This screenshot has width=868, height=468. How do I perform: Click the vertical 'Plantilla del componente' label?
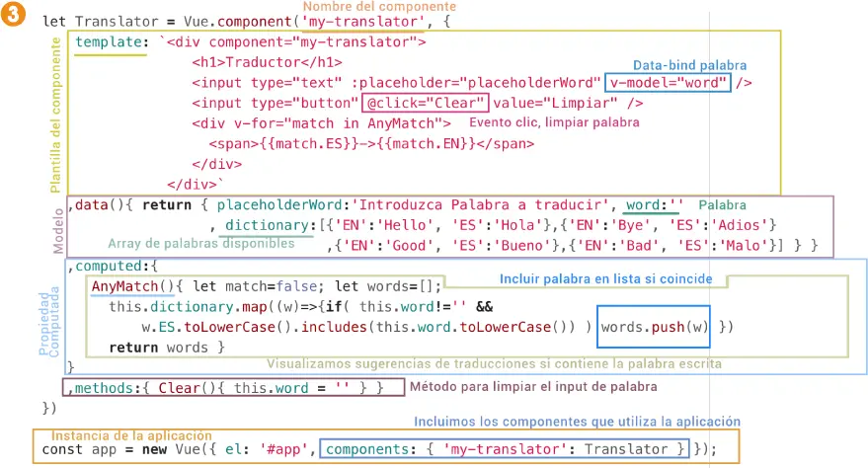pyautogui.click(x=55, y=116)
